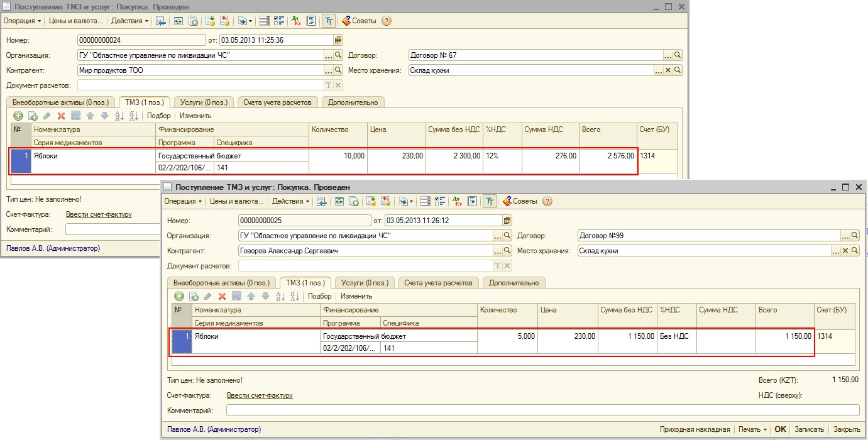This screenshot has height=440, width=868.
Task: Open the Дт/Кт postings icon in front window
Action: [456, 202]
